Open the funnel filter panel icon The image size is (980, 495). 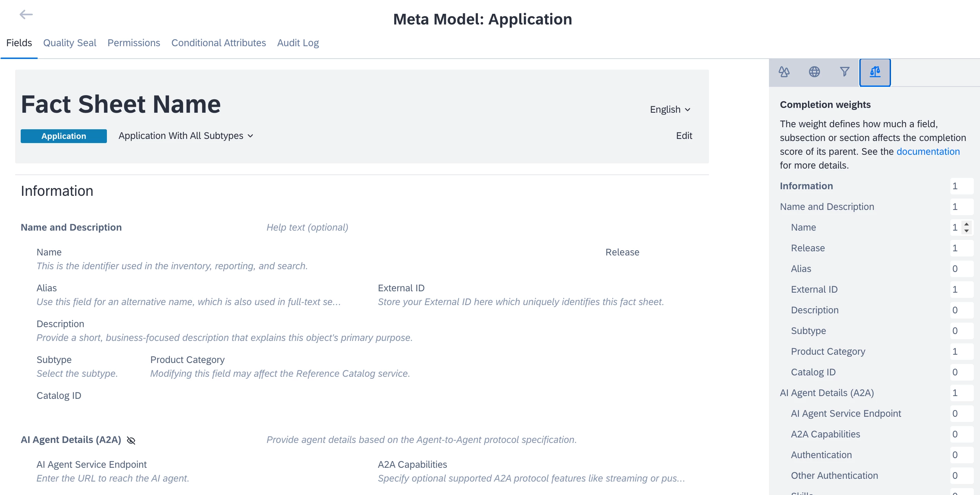point(844,72)
